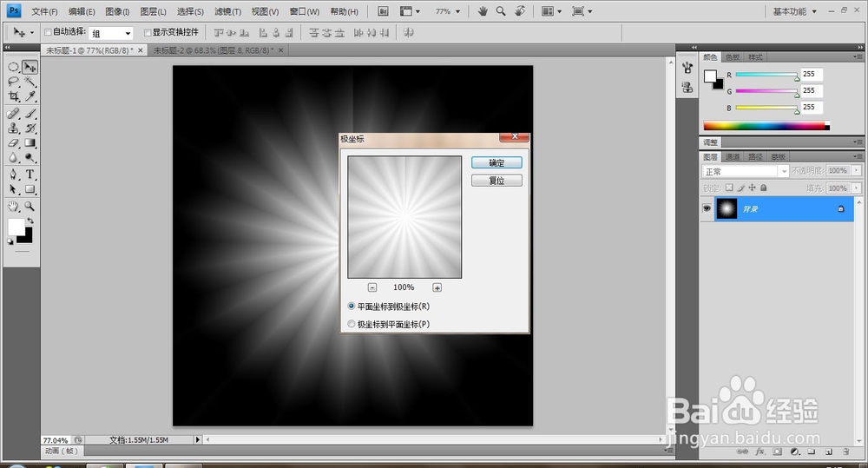
Task: Click the color spectrum ramp bar
Action: [766, 126]
